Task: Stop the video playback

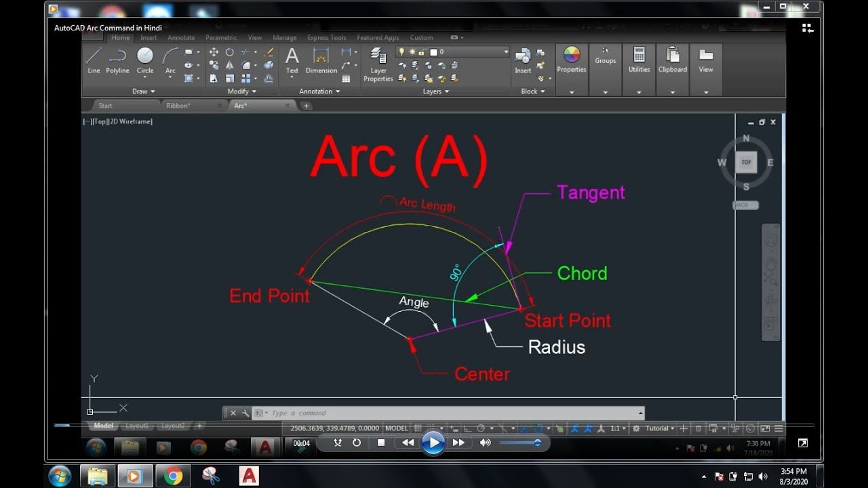Action: click(x=381, y=443)
